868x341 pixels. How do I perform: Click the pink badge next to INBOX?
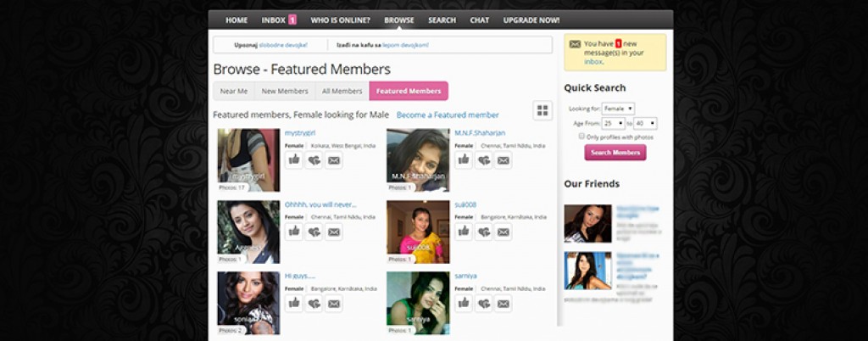[292, 20]
